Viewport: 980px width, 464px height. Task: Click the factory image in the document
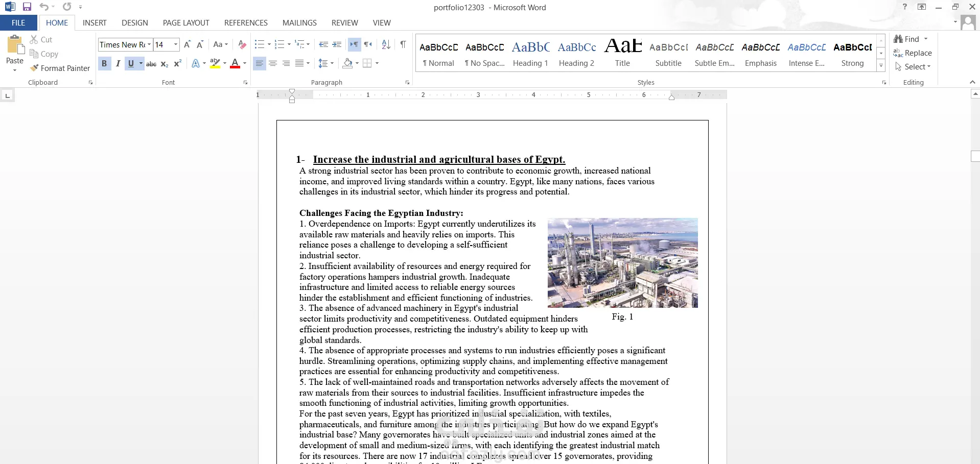click(x=622, y=262)
